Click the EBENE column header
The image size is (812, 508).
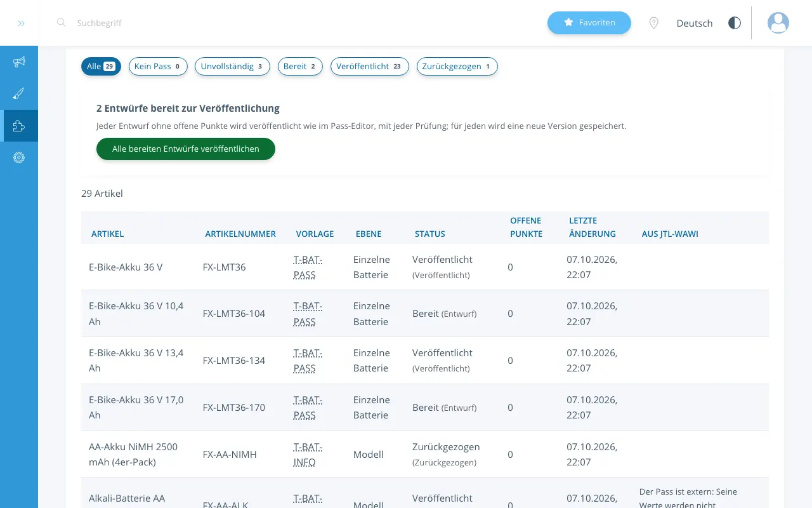point(369,234)
